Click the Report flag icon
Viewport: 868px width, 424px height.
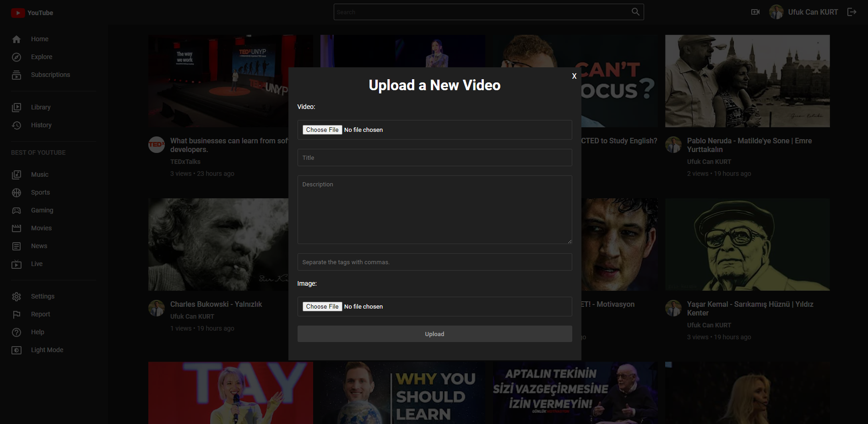pyautogui.click(x=16, y=315)
